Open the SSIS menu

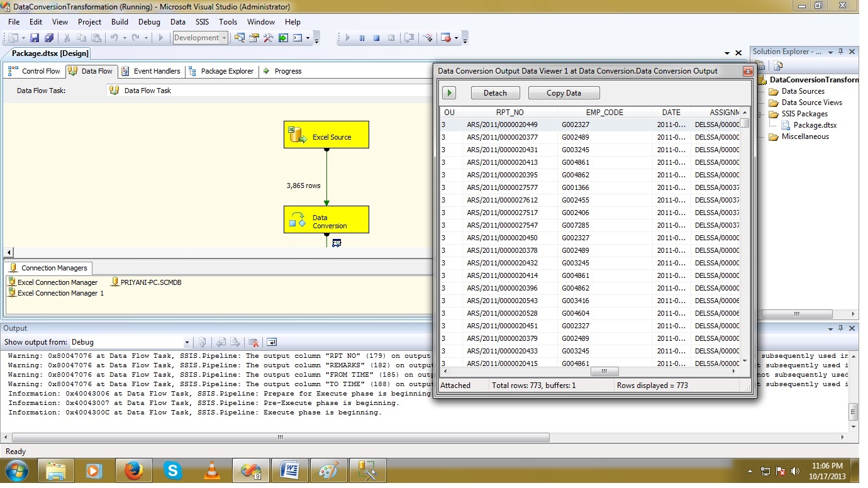pos(202,21)
